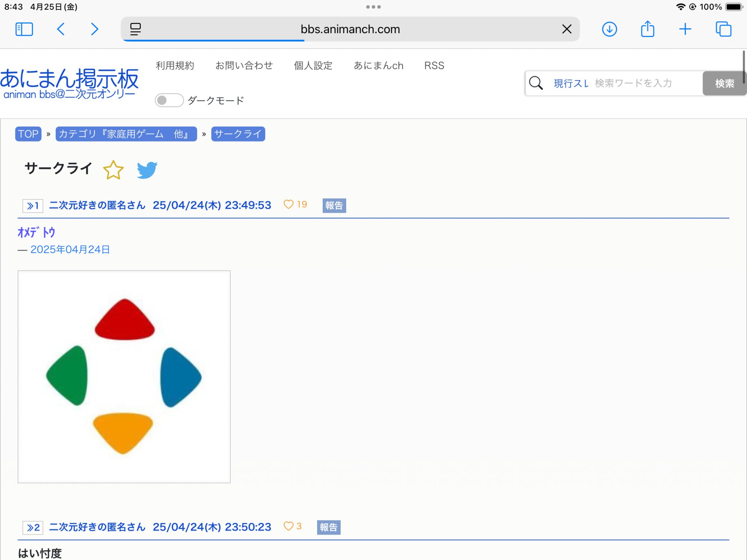Open the 個人設定 menu item
Image resolution: width=747 pixels, height=560 pixels.
313,66
